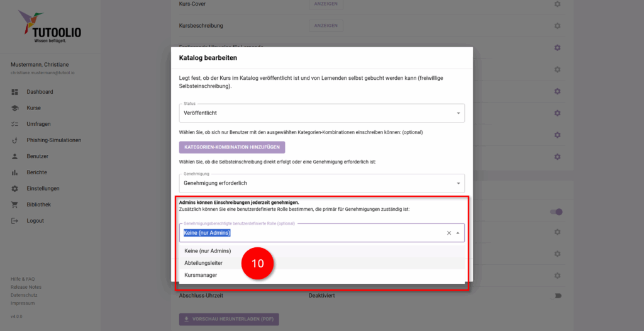Select Abteilungsleiter from the role list
644x331 pixels.
pos(204,263)
